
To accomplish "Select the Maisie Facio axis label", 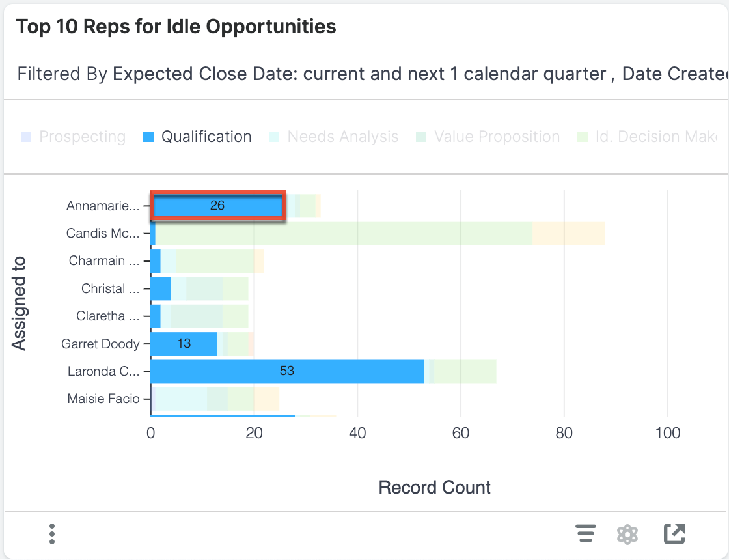I will (103, 398).
